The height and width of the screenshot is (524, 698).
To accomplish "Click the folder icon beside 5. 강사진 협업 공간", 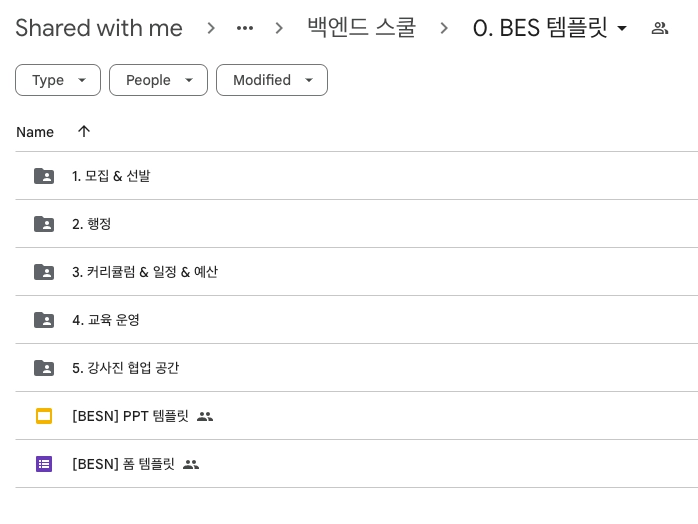I will point(44,368).
